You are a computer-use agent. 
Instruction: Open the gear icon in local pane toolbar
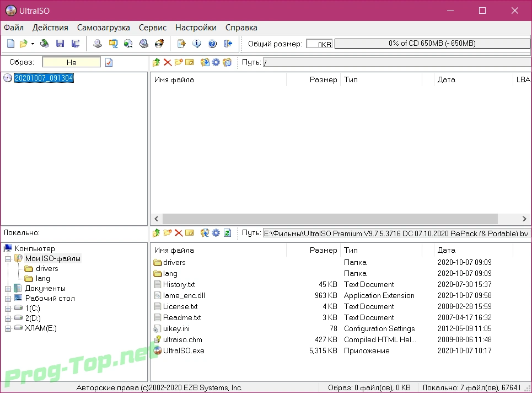tap(216, 233)
